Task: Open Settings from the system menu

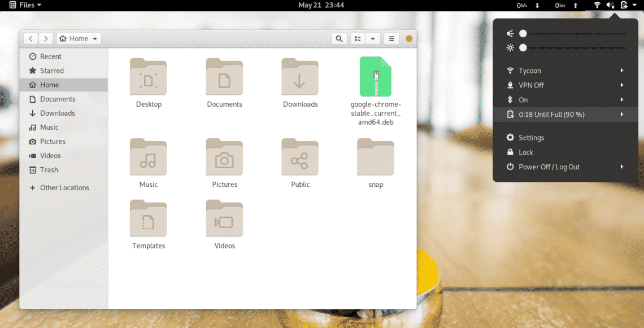Action: [531, 137]
